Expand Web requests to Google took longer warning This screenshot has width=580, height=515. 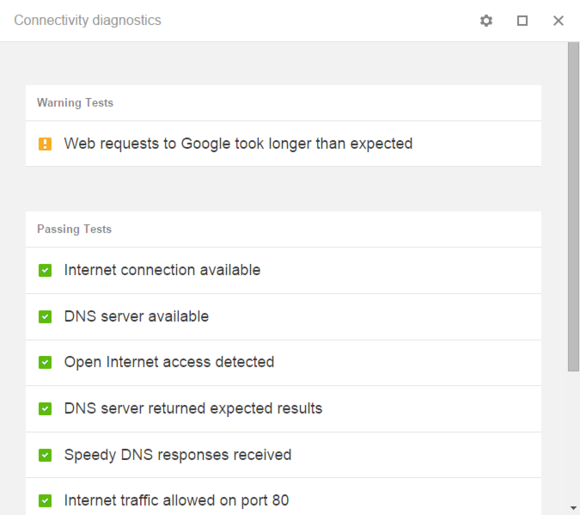283,144
